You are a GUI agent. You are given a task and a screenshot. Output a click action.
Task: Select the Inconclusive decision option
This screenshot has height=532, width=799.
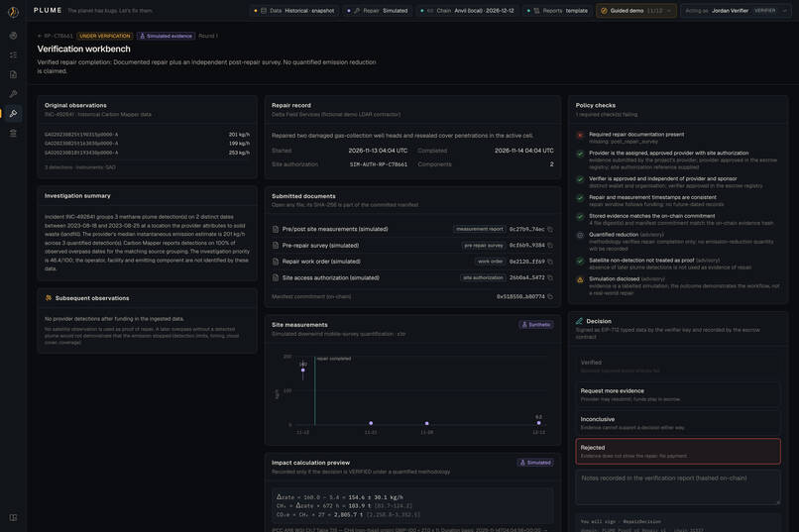click(x=678, y=423)
